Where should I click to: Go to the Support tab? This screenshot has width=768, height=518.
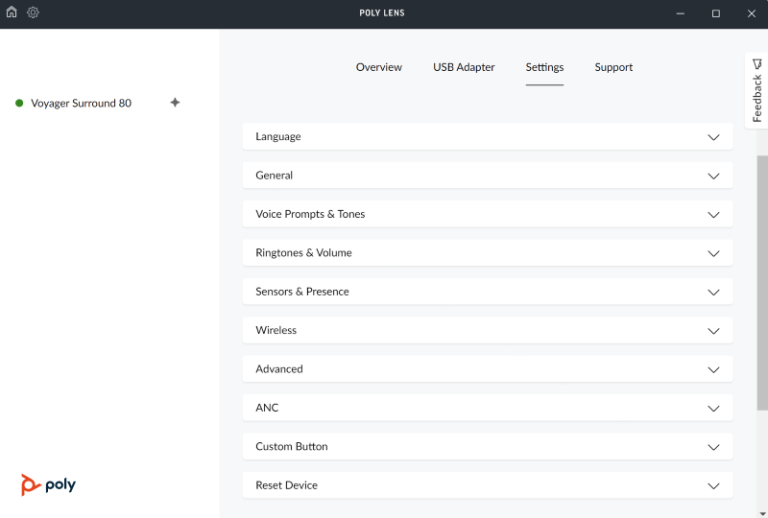[x=613, y=67]
